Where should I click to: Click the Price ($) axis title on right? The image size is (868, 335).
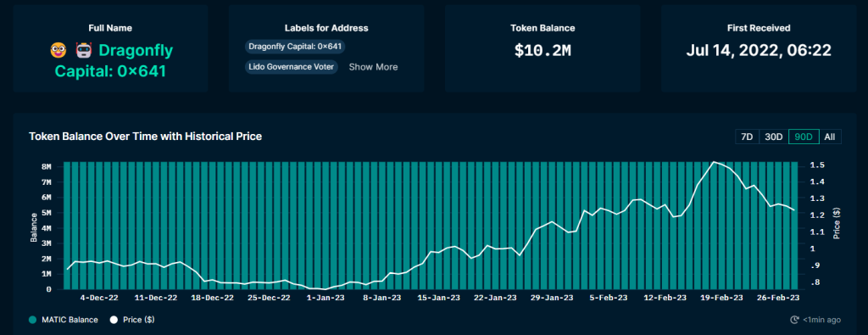tap(837, 223)
